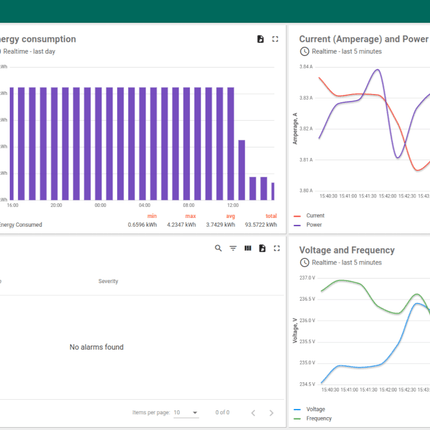The height and width of the screenshot is (430, 430).
Task: Click 'Voltage and Frequency' widget title
Action: coord(347,250)
